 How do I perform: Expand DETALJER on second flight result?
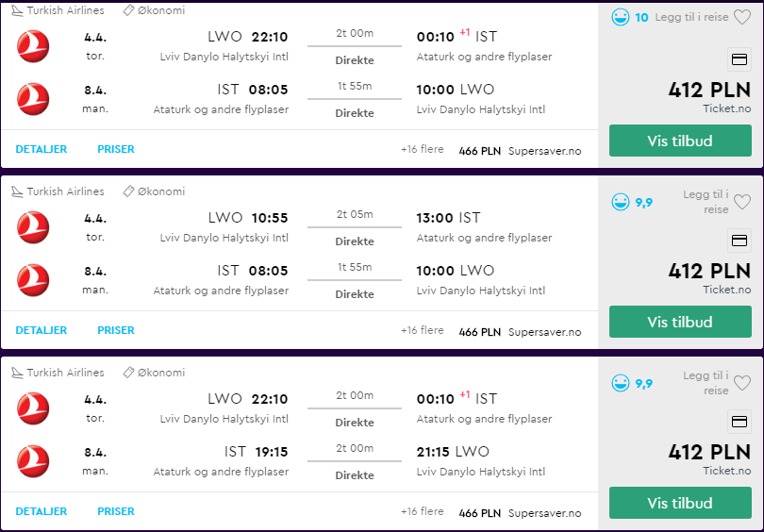pos(42,330)
